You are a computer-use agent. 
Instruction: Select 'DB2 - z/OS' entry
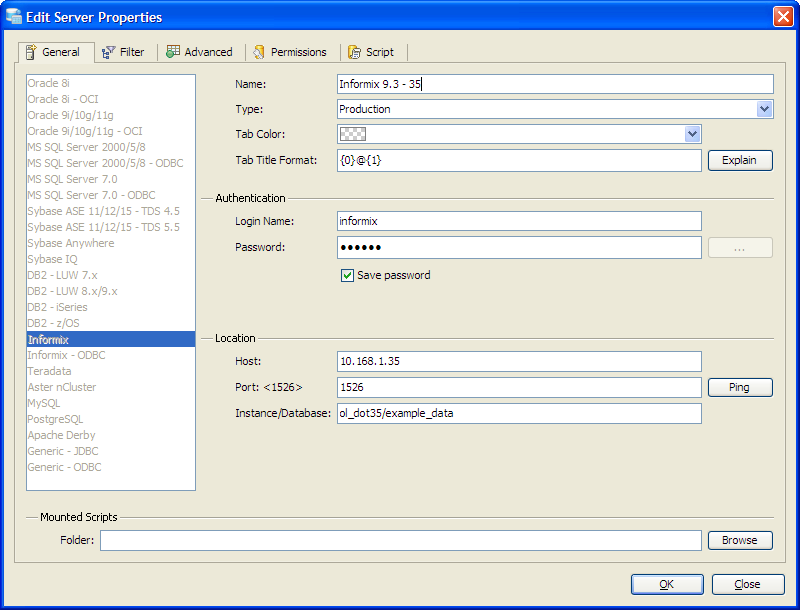(x=111, y=323)
